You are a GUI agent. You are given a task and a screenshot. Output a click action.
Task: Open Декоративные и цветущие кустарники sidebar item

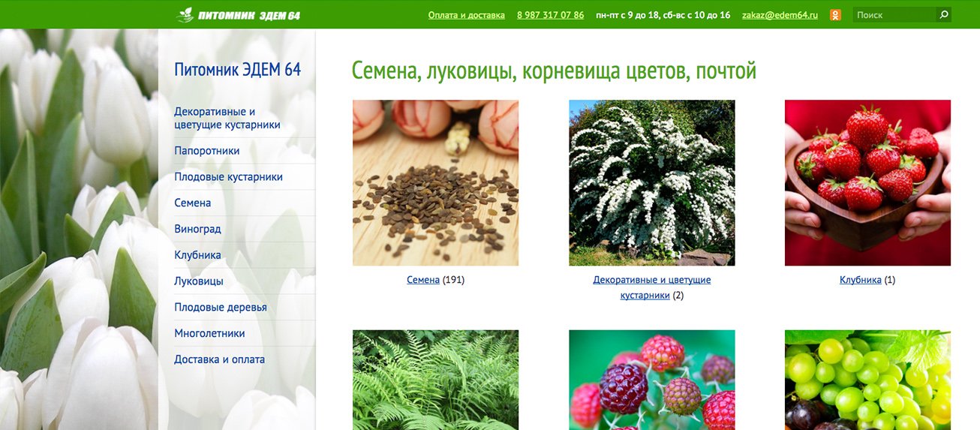[227, 118]
